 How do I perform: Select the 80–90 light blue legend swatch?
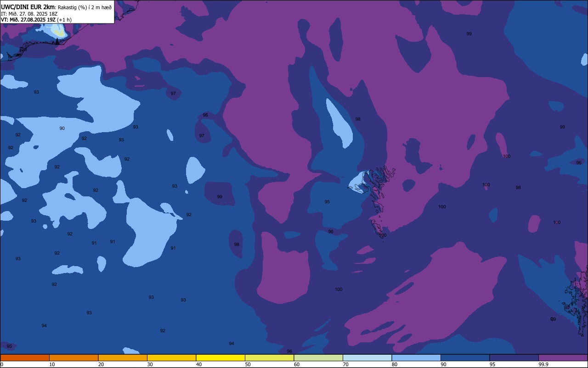click(x=416, y=357)
